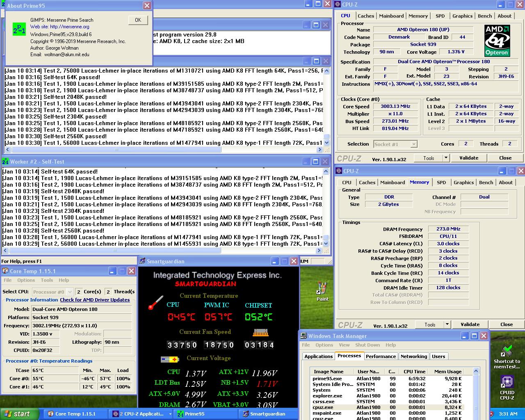Open Task Manager Applications tab
This screenshot has height=420, width=525.
tap(319, 356)
